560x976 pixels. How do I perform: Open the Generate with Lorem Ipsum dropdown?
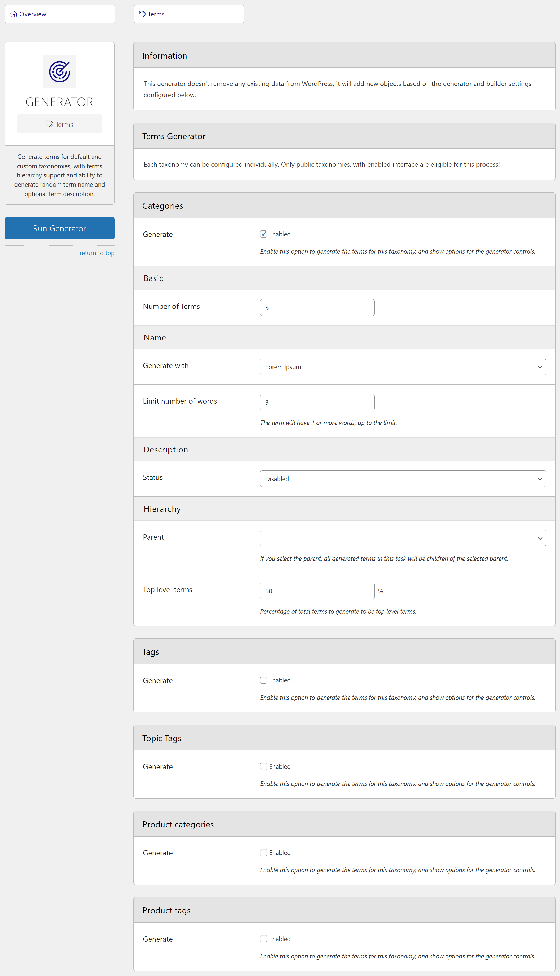[x=402, y=367]
